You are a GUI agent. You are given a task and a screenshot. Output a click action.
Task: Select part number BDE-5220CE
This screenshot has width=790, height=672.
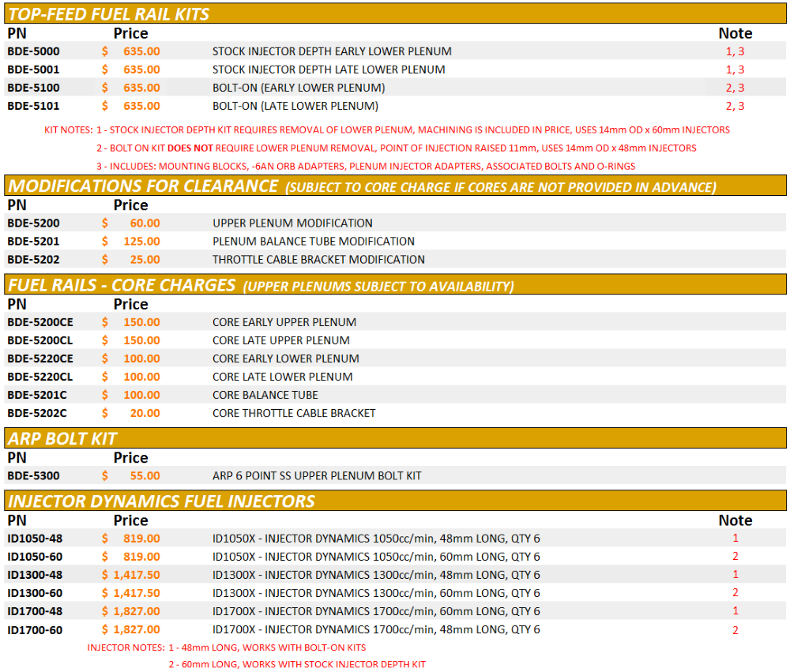coord(40,359)
